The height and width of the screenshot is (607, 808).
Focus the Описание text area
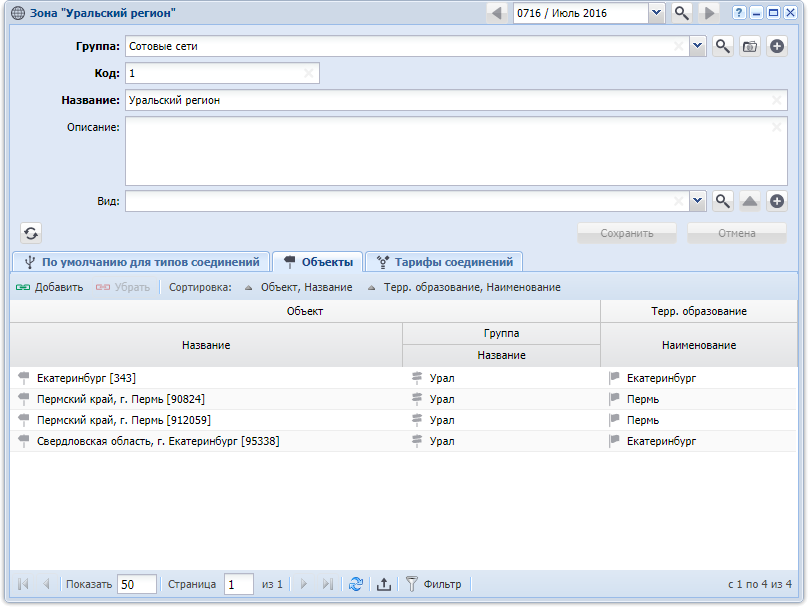456,150
